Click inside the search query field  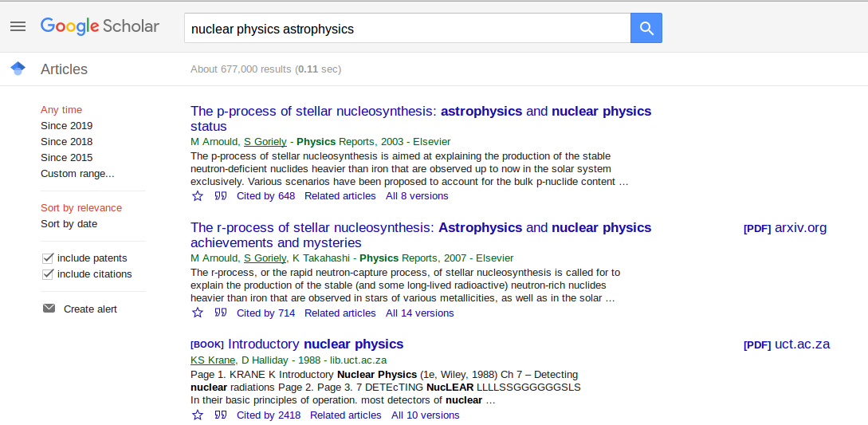pos(407,29)
